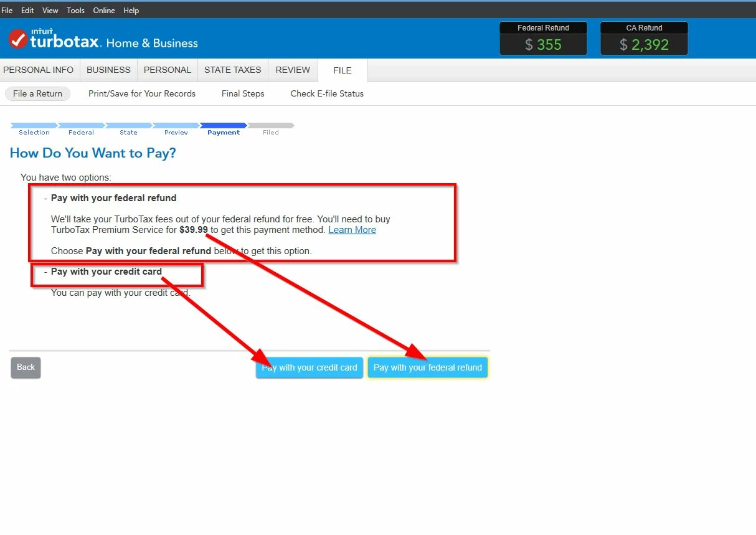This screenshot has width=756, height=535.
Task: Switch to the PERSONAL INFO tab
Action: (x=39, y=70)
